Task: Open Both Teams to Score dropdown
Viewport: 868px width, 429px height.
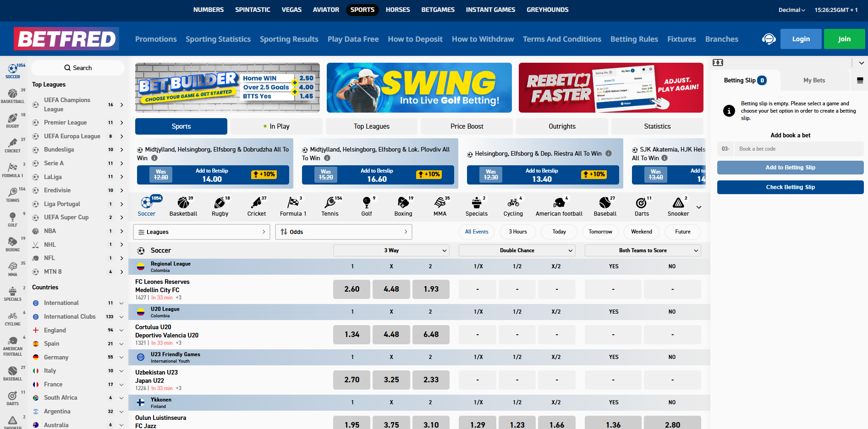Action: (643, 250)
